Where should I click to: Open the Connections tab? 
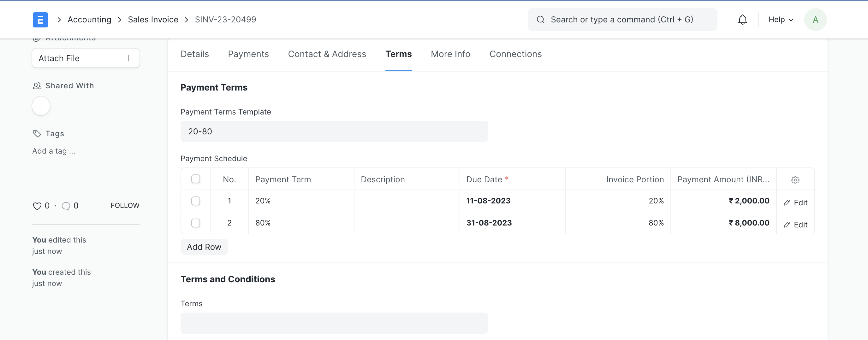coord(515,54)
